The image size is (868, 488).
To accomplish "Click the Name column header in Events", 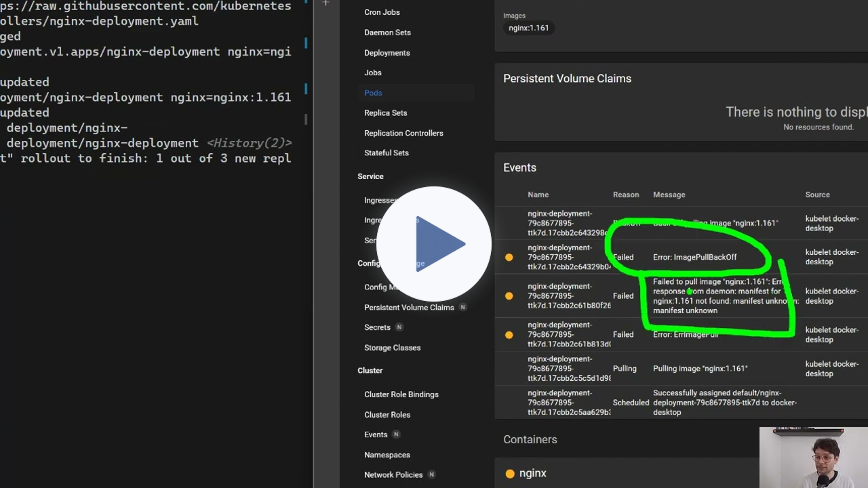I will coord(538,195).
